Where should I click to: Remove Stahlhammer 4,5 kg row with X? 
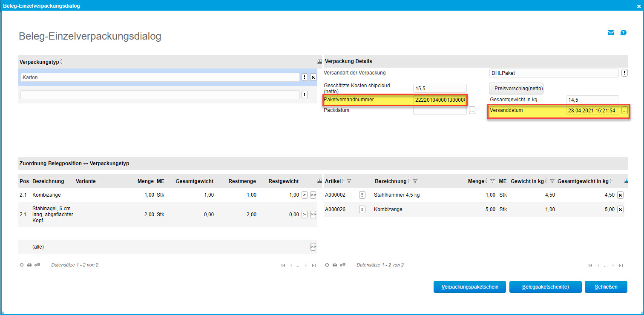click(620, 195)
